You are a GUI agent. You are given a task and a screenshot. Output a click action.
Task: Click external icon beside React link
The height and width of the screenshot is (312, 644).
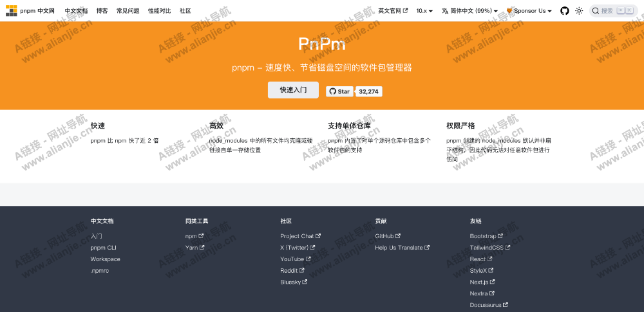point(489,259)
